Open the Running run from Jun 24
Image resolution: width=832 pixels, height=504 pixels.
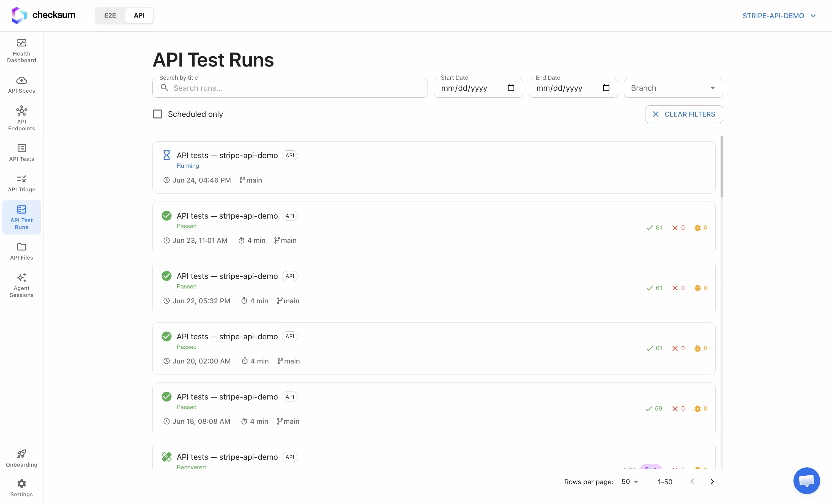pyautogui.click(x=434, y=167)
